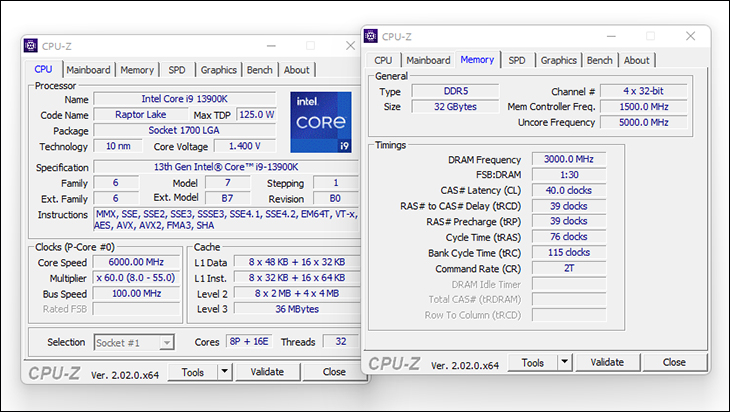Screen dimensions: 730x412
Task: Switch to the CPU tab in right Memory window
Action: [x=383, y=60]
